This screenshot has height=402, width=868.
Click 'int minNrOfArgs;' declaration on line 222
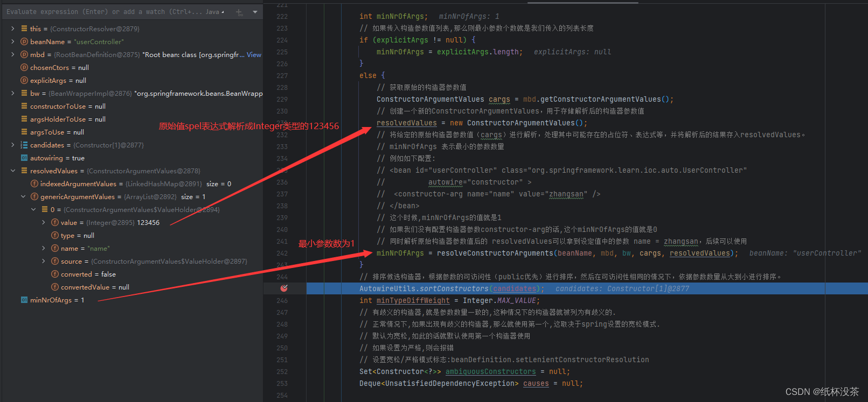393,17
